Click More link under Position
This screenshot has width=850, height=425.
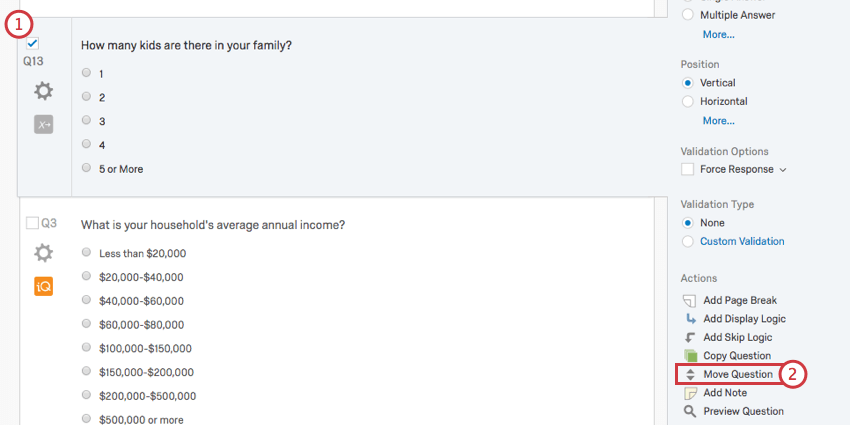(x=718, y=120)
